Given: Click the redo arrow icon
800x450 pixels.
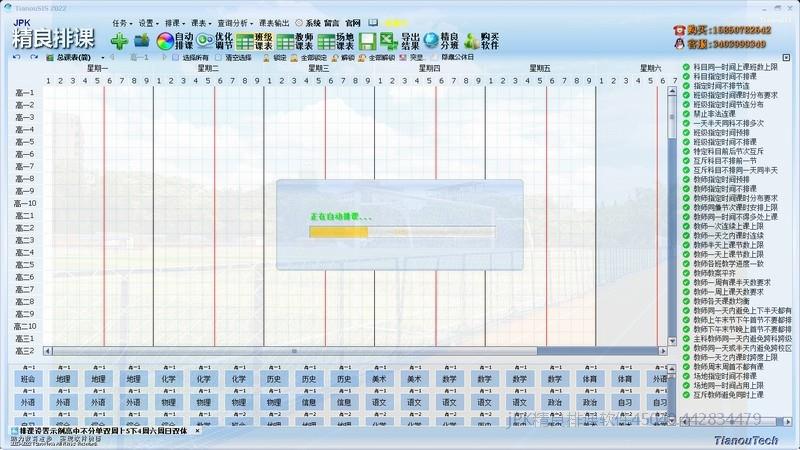Looking at the screenshot, I should pyautogui.click(x=34, y=57).
